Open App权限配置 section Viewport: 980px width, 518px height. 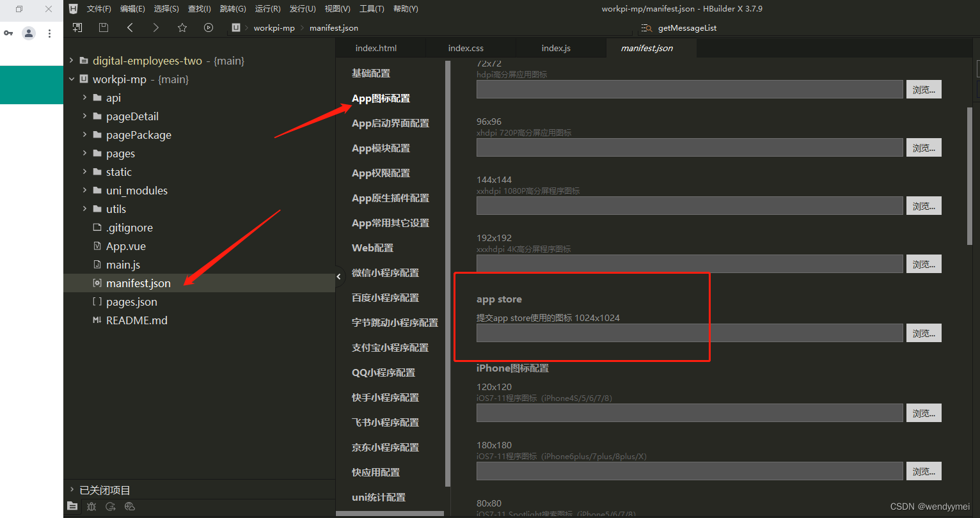(x=381, y=173)
